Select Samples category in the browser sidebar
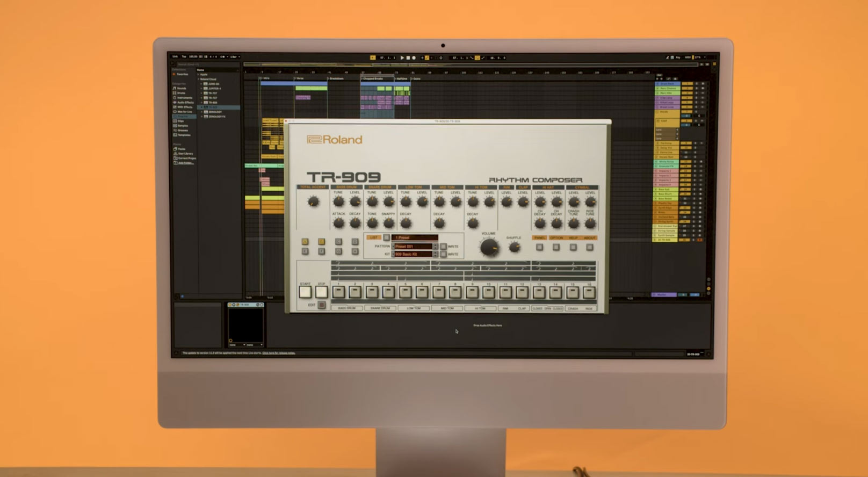868x477 pixels. 182,126
